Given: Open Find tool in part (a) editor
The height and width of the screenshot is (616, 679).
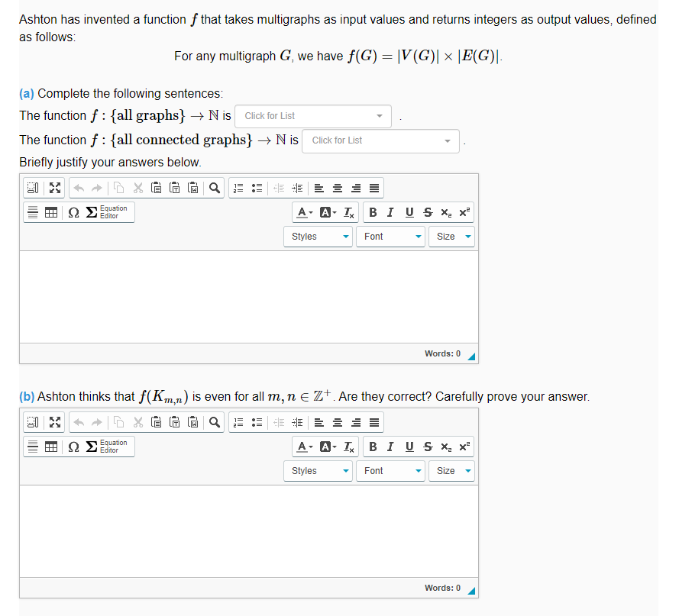Looking at the screenshot, I should coord(215,188).
